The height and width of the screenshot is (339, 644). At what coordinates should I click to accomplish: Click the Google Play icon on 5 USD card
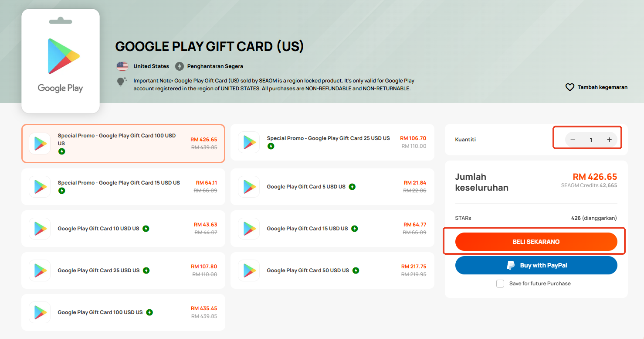click(x=249, y=187)
